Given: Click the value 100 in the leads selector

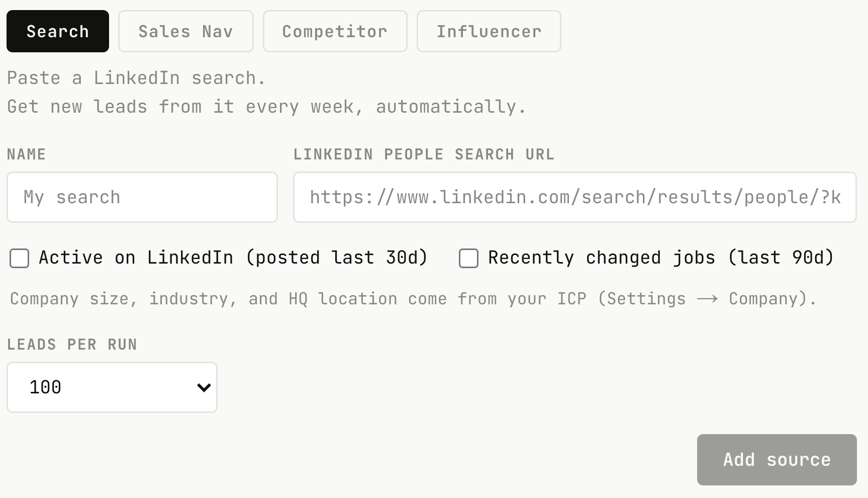Looking at the screenshot, I should click(45, 387).
